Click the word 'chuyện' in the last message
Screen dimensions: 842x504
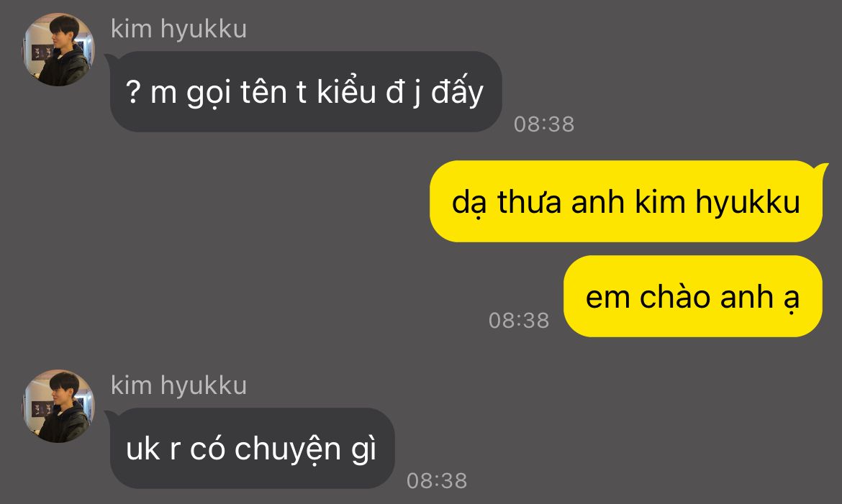tap(288, 449)
